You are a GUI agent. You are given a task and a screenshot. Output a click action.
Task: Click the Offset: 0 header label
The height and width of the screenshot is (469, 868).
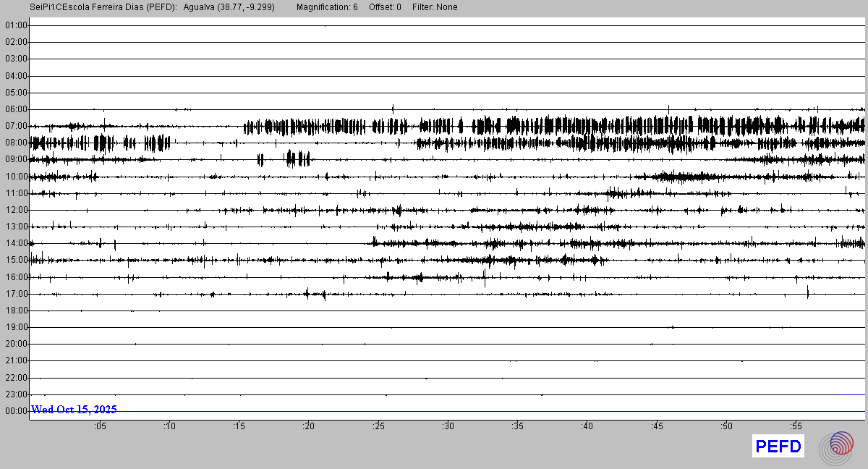click(384, 7)
